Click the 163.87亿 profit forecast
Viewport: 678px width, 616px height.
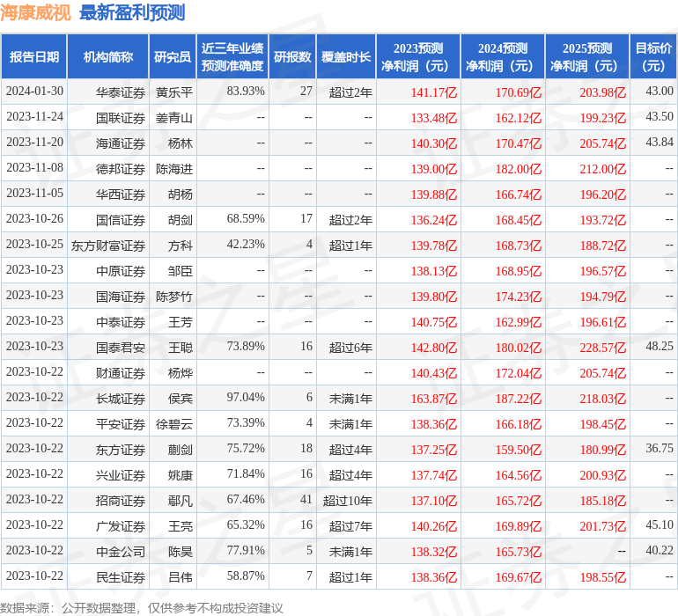434,398
